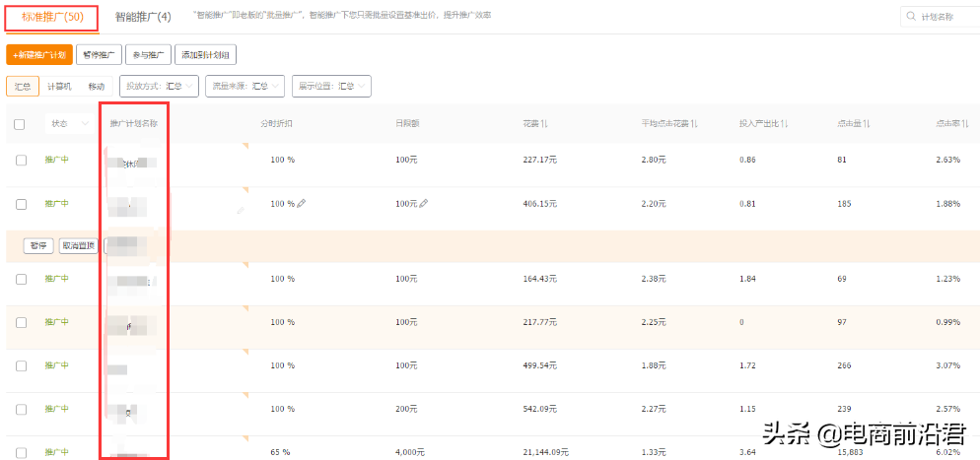Sort by 花费 using its sort arrows
The height and width of the screenshot is (460, 980).
[x=545, y=123]
